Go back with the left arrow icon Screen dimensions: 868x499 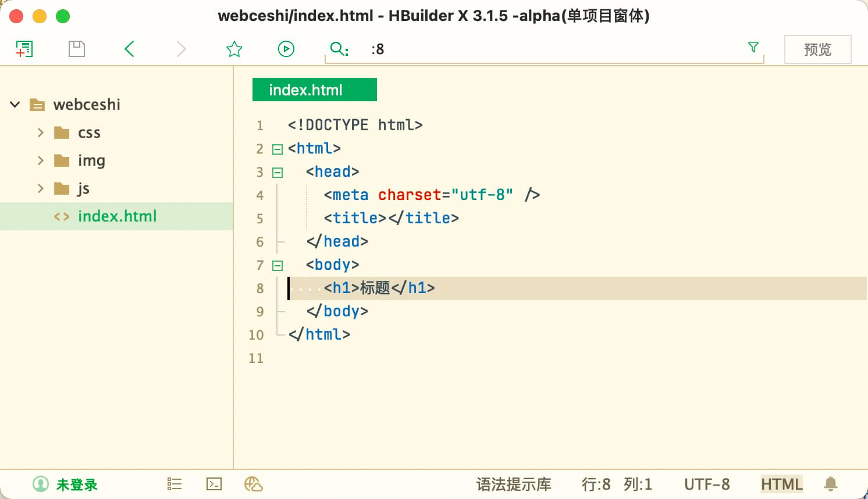tap(129, 49)
